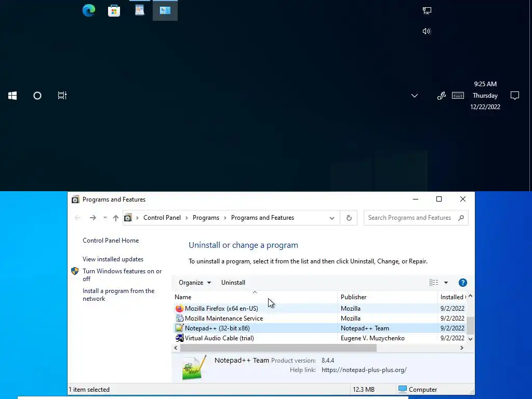Click the Computer status bar icon

click(x=403, y=389)
